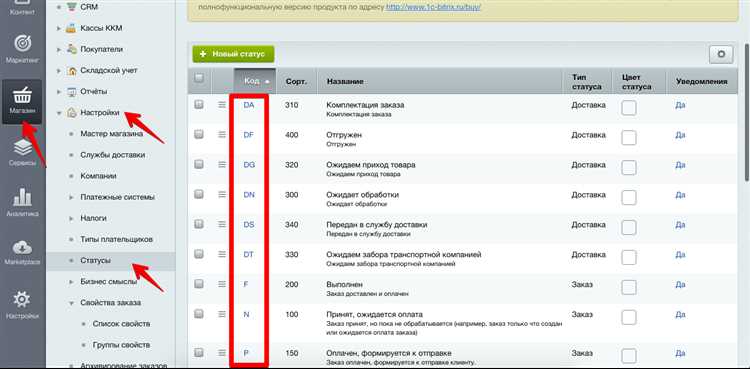Screen dimensions: 750x369
Task: Expand the Кассы ККМ tree node
Action: pyautogui.click(x=59, y=28)
